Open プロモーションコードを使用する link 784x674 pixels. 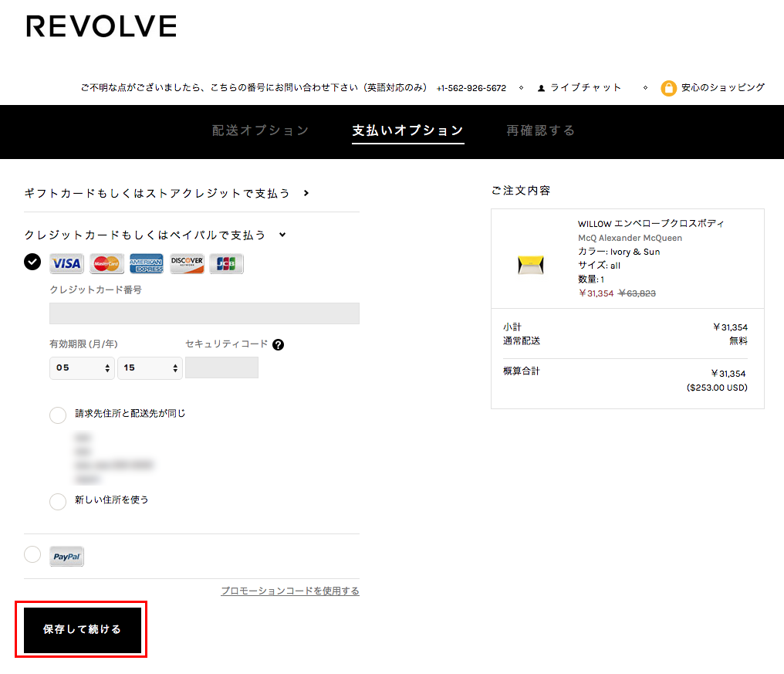pyautogui.click(x=290, y=591)
